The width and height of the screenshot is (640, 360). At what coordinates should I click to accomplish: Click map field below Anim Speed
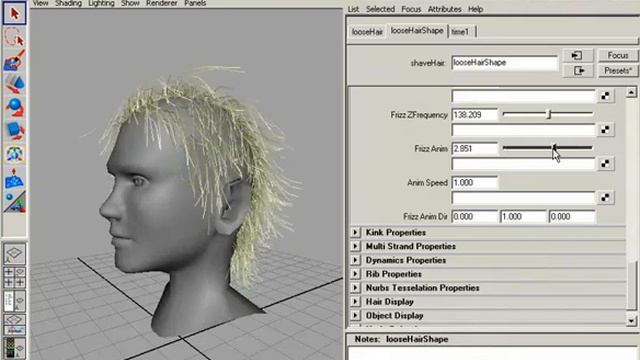(523, 198)
